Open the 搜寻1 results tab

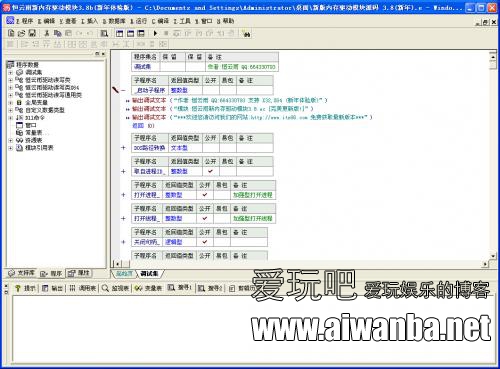coord(180,288)
